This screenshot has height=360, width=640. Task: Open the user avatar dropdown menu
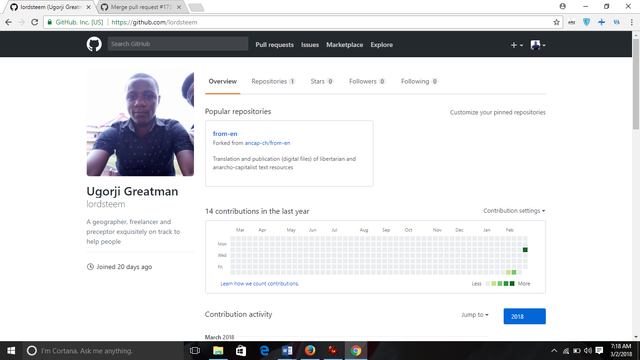[x=538, y=45]
